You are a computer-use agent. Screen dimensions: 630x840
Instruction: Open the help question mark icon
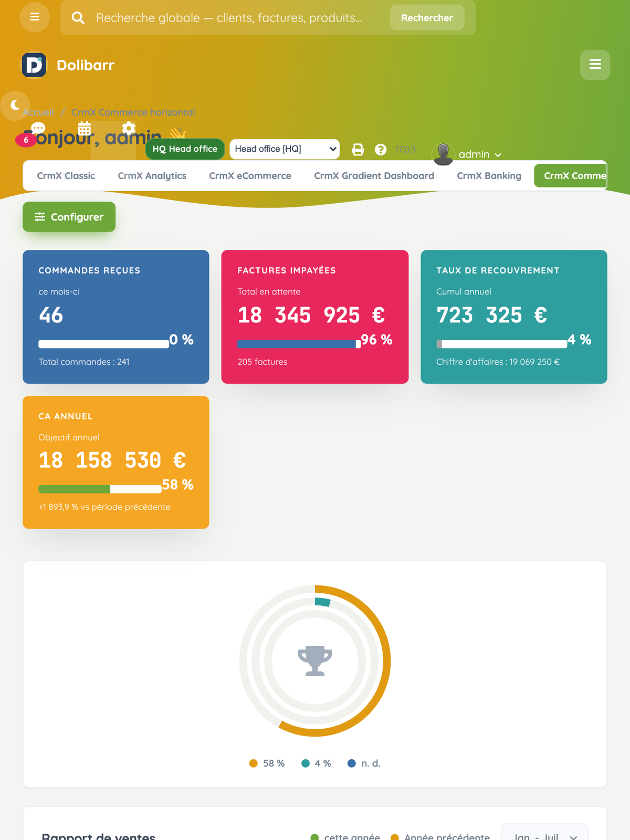click(x=381, y=150)
